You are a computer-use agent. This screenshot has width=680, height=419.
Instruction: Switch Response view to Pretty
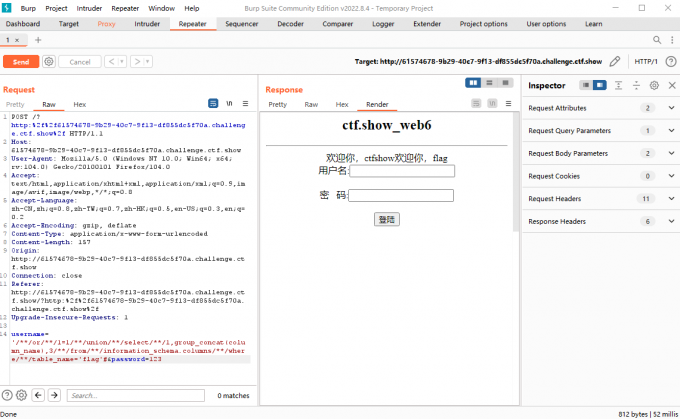pos(278,104)
